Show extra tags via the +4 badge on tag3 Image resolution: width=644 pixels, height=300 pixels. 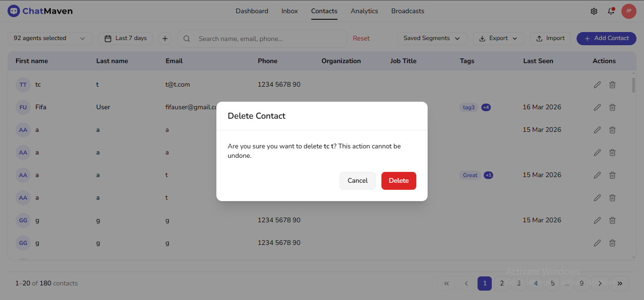tap(486, 107)
